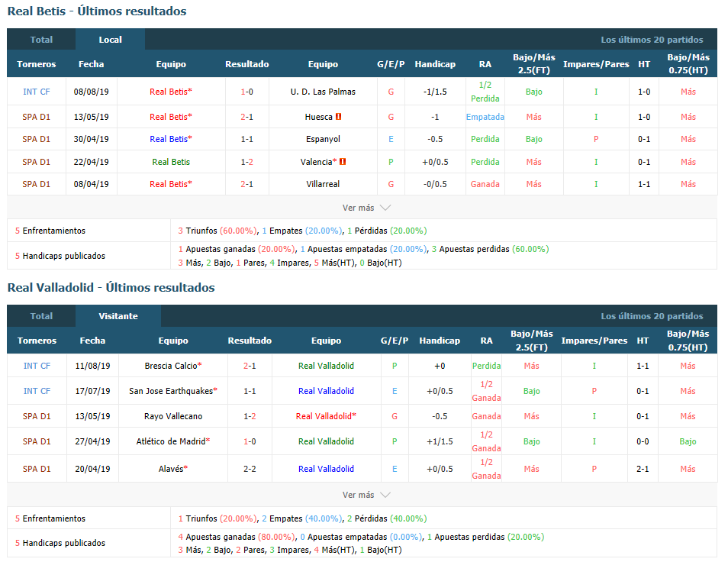The image size is (728, 562).
Task: Open SPA D1 tournament on 27/04/19 row
Action: point(37,441)
